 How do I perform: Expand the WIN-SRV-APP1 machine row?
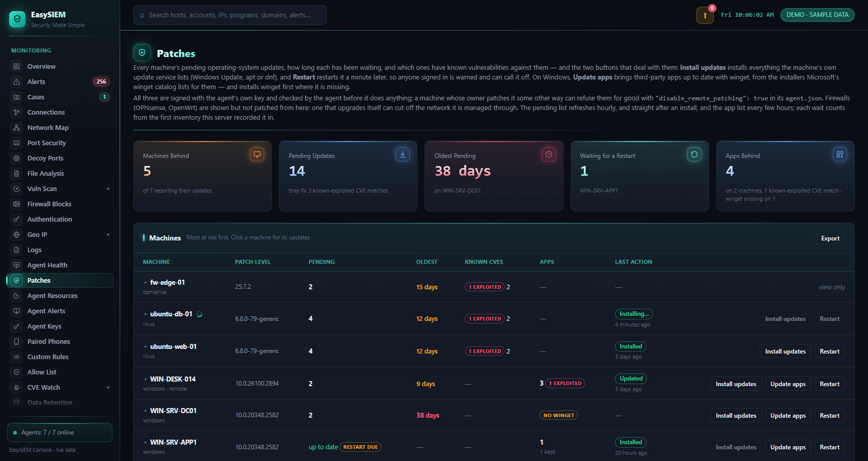[x=146, y=443]
